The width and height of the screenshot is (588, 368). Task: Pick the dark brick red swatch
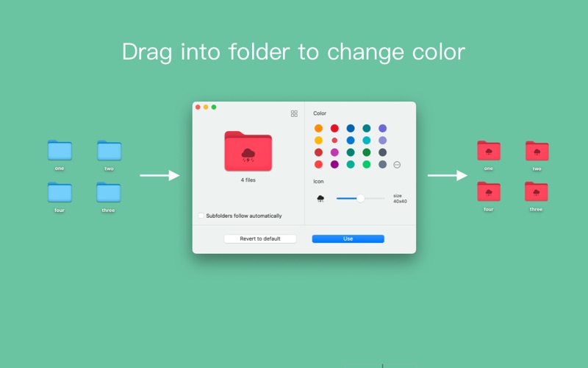[318, 152]
